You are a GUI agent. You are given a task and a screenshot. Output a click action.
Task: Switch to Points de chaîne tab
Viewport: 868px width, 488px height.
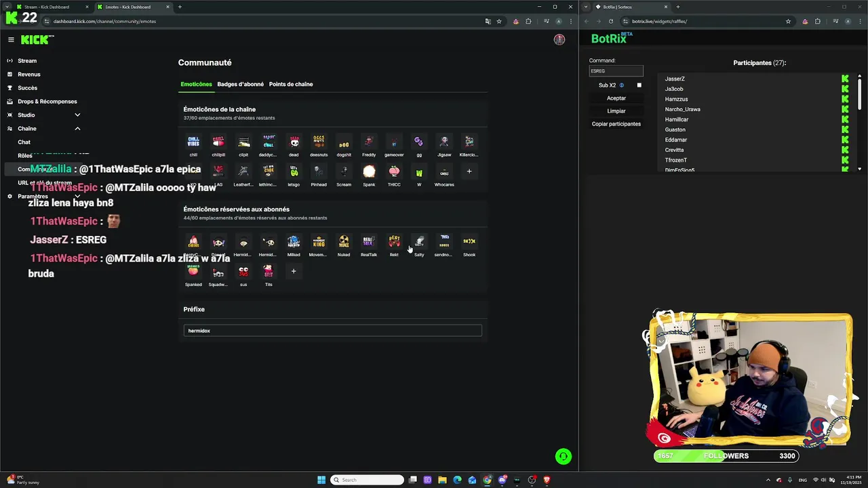point(291,84)
